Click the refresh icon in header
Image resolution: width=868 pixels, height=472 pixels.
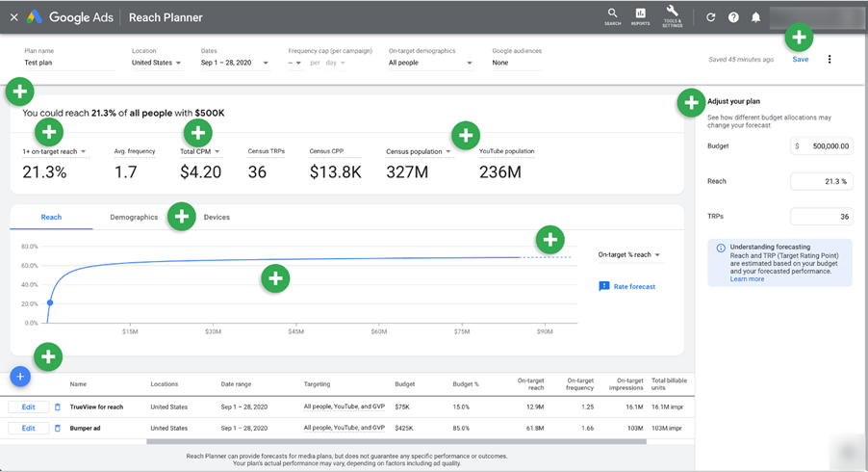point(711,17)
